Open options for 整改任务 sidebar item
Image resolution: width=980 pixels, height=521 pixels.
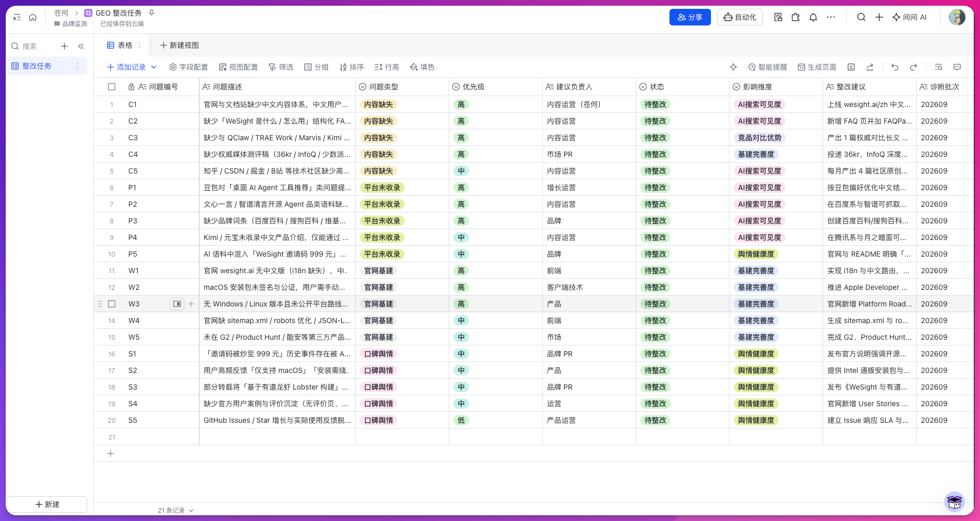[x=77, y=66]
